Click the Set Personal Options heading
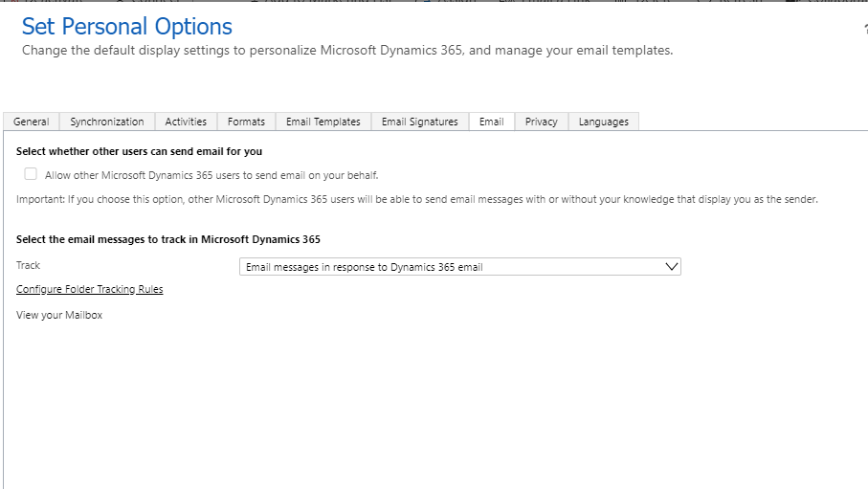868x489 pixels. tap(126, 27)
